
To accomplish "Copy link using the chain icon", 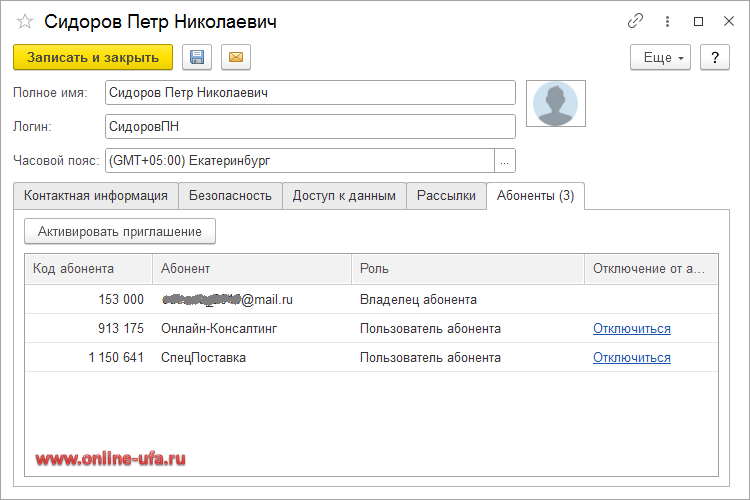I will pos(635,21).
